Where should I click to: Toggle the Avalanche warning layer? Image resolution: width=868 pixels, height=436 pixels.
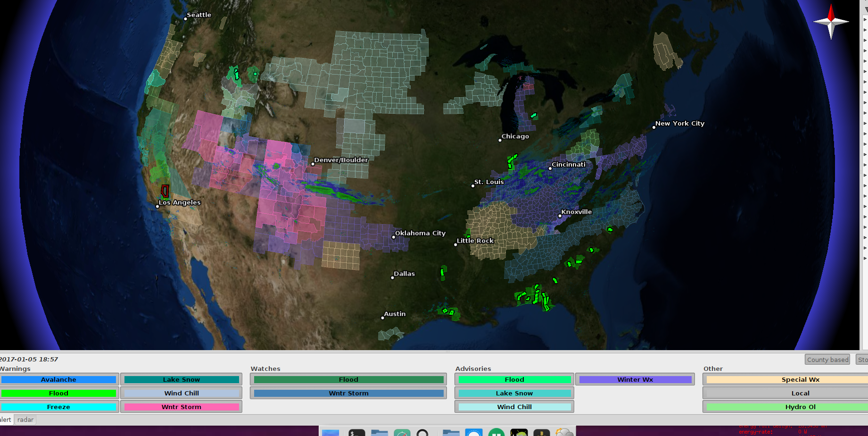point(58,379)
